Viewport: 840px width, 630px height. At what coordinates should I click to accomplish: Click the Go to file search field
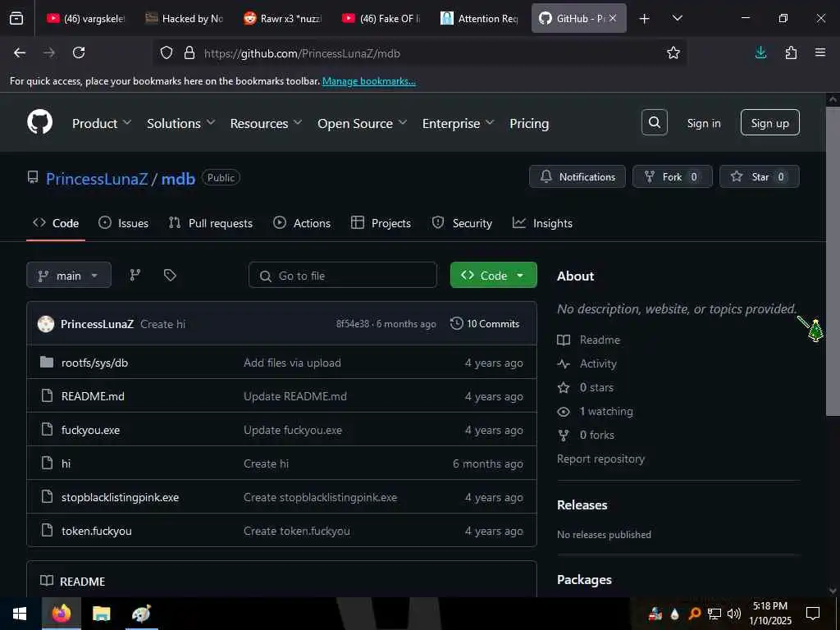342,275
